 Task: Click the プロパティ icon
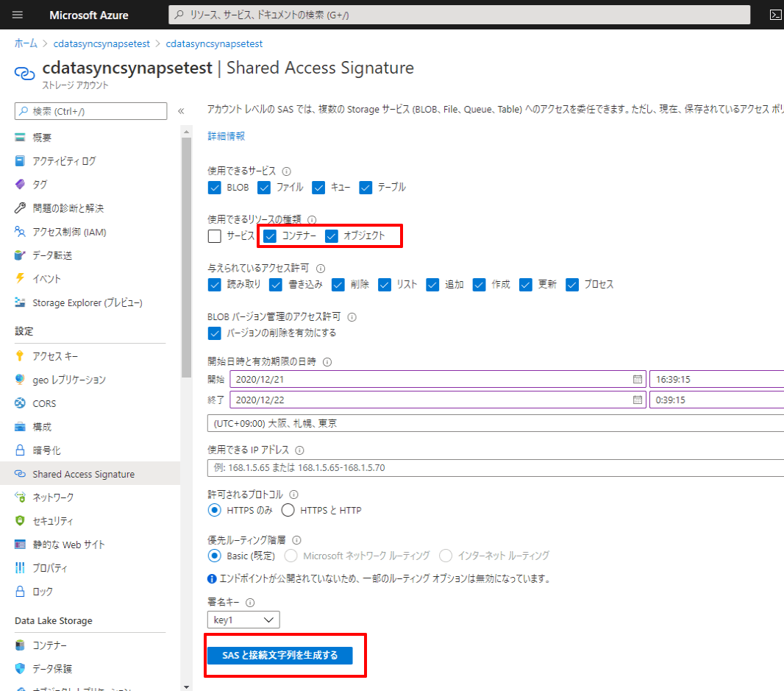(20, 567)
